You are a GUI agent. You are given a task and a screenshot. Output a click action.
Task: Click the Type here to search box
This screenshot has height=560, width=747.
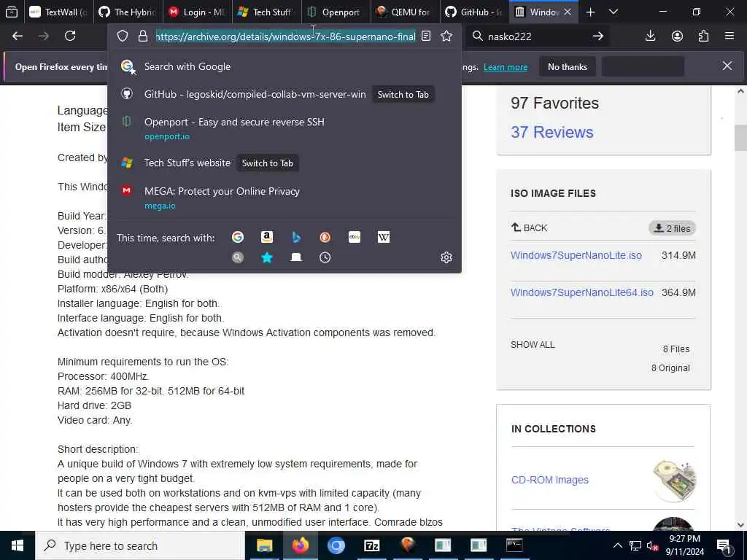pyautogui.click(x=140, y=545)
